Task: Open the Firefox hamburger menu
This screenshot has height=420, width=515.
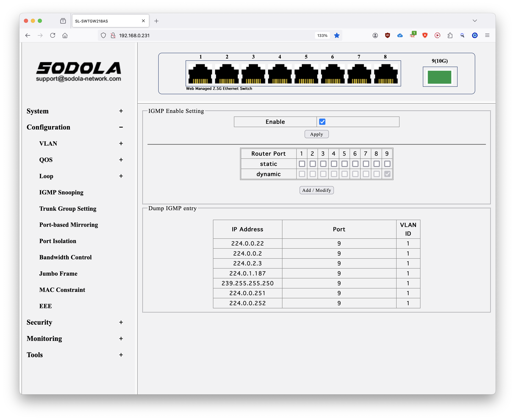Action: point(487,35)
